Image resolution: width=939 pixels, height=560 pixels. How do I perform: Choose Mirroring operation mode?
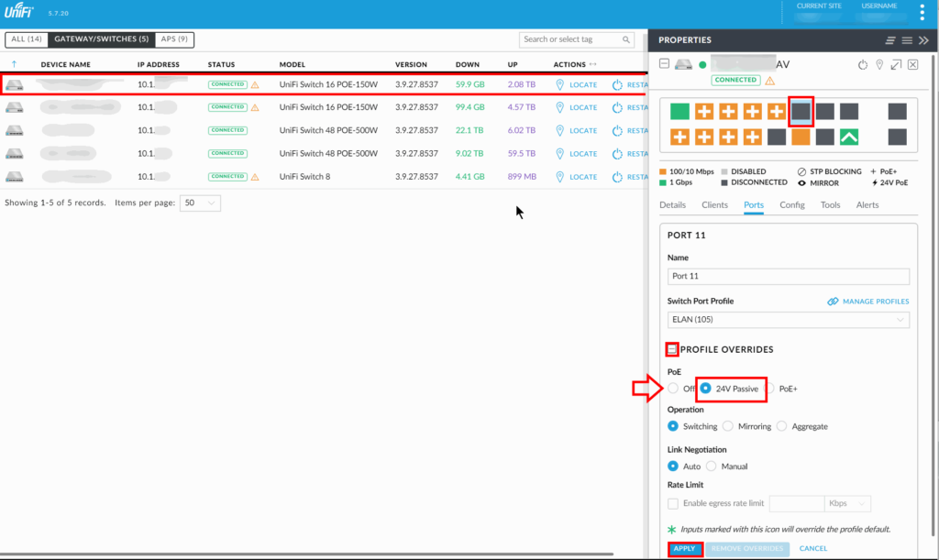[x=727, y=426]
